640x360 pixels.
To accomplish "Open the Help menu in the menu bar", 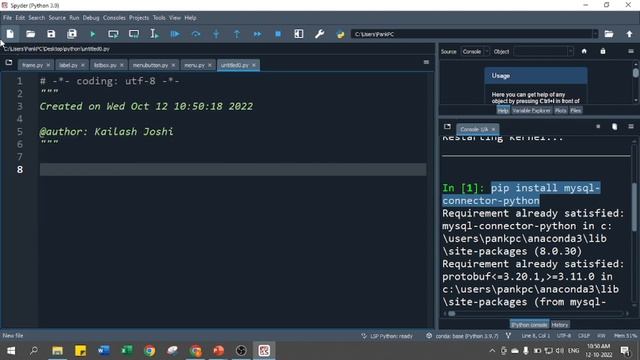I will click(x=190, y=18).
